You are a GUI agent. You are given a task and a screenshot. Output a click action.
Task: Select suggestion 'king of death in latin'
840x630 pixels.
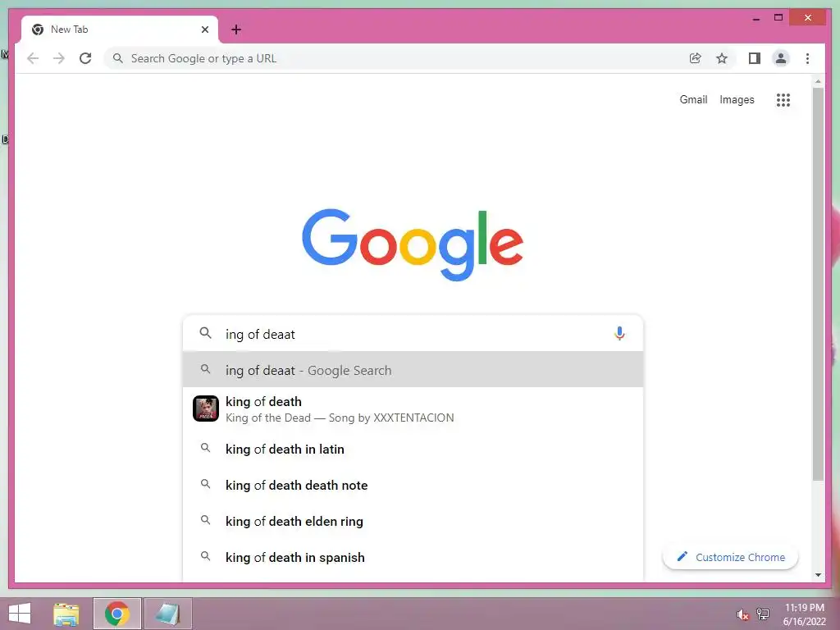point(413,449)
